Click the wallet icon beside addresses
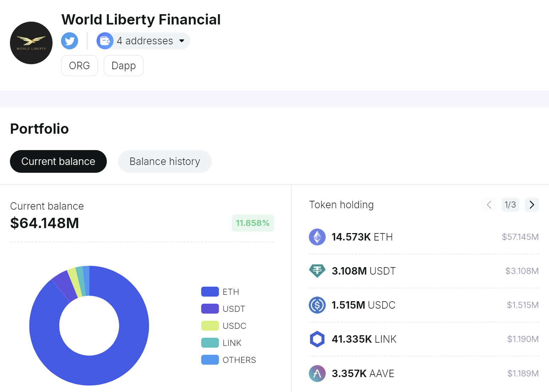Screen dimensions: 549x392 pos(105,41)
